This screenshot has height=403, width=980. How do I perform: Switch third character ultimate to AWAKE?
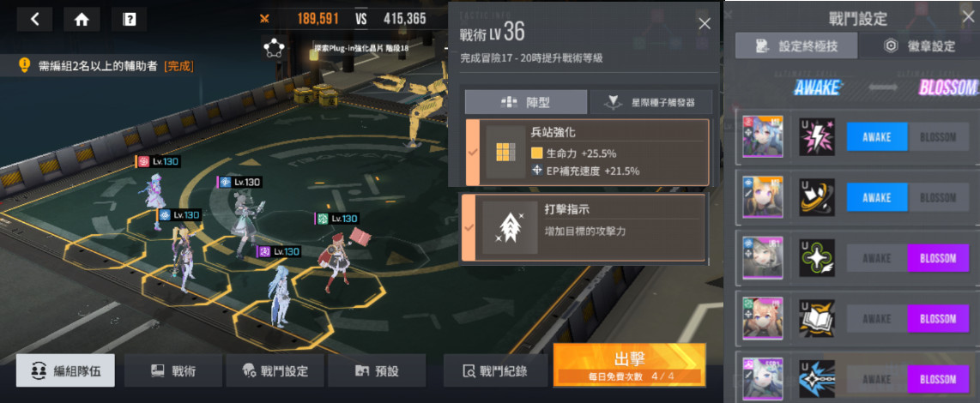pos(877,258)
